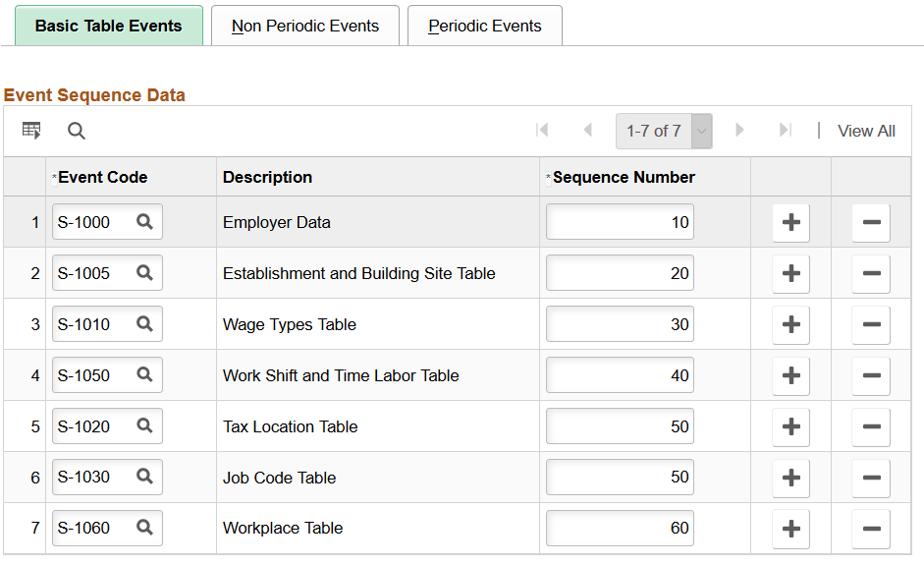Open lookup for event code S-1010
The height and width of the screenshot is (565, 924).
(144, 324)
